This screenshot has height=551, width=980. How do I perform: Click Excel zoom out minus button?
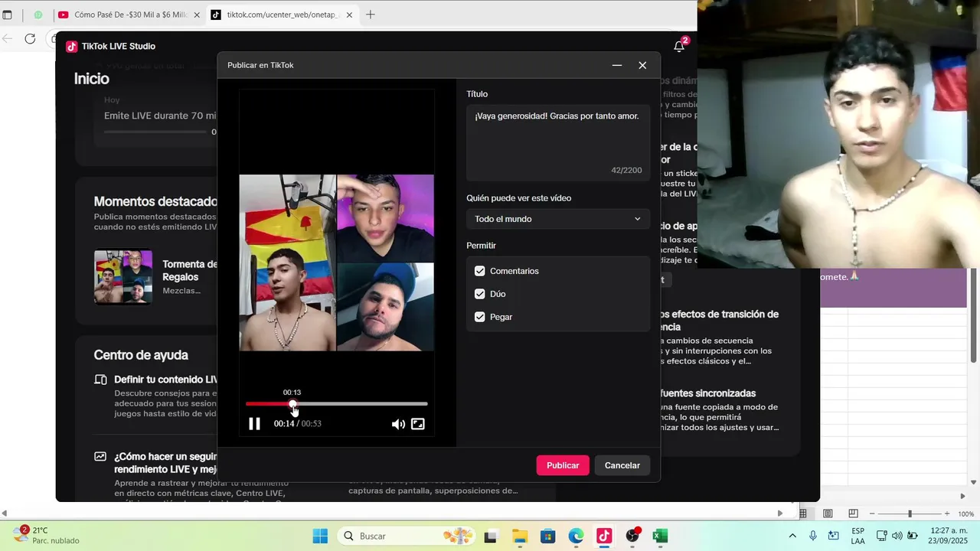pyautogui.click(x=873, y=514)
